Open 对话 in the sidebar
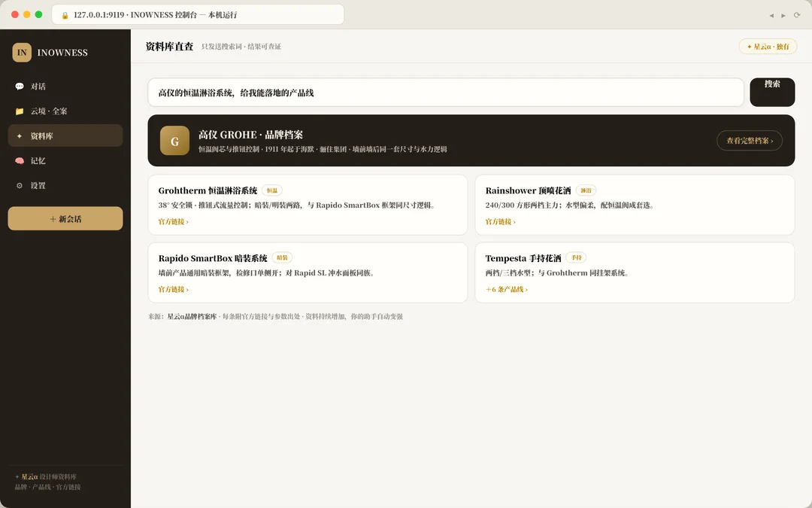812x508 pixels. click(x=65, y=87)
